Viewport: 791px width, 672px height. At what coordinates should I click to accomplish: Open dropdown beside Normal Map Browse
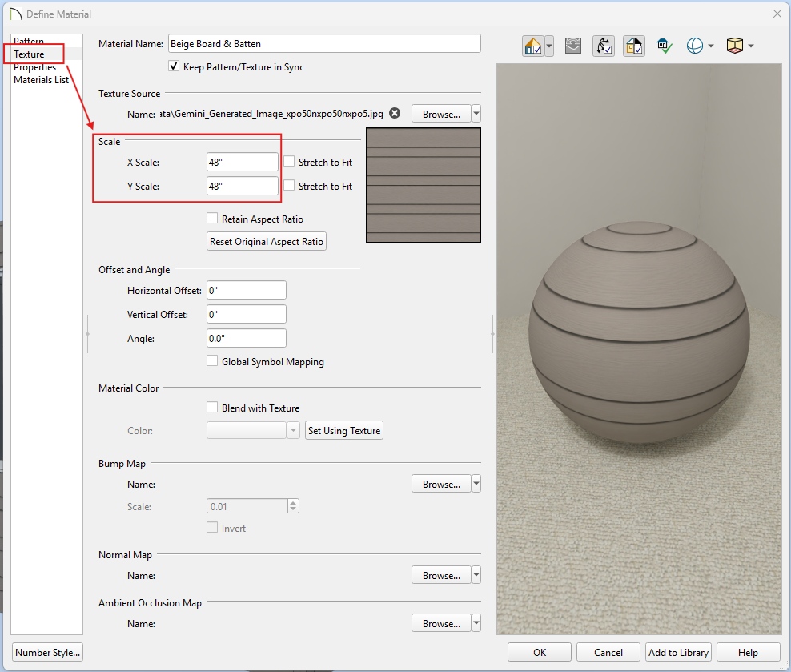click(x=476, y=574)
